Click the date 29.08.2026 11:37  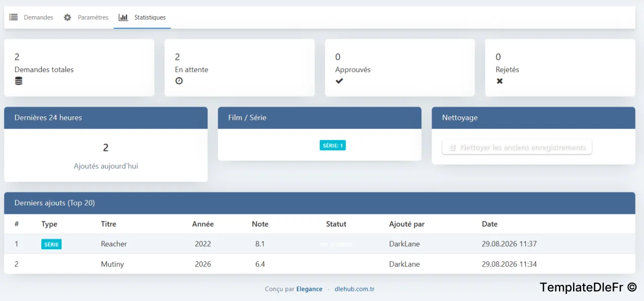tap(509, 244)
